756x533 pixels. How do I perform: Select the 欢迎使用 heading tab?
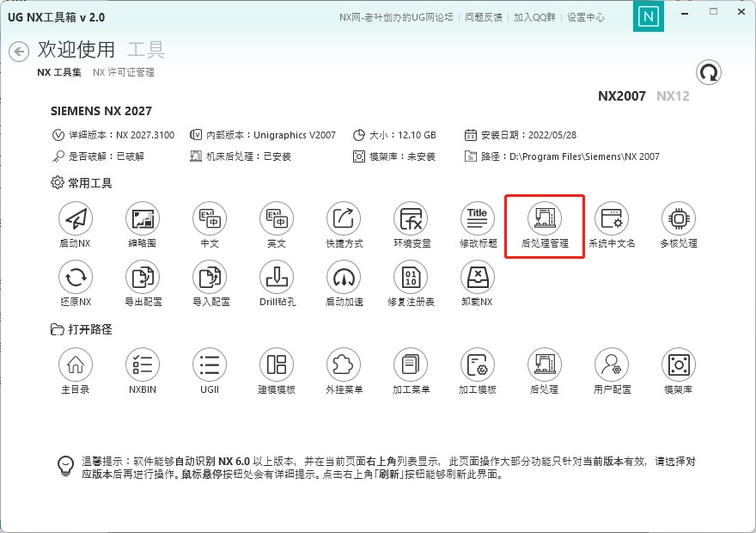coord(76,50)
